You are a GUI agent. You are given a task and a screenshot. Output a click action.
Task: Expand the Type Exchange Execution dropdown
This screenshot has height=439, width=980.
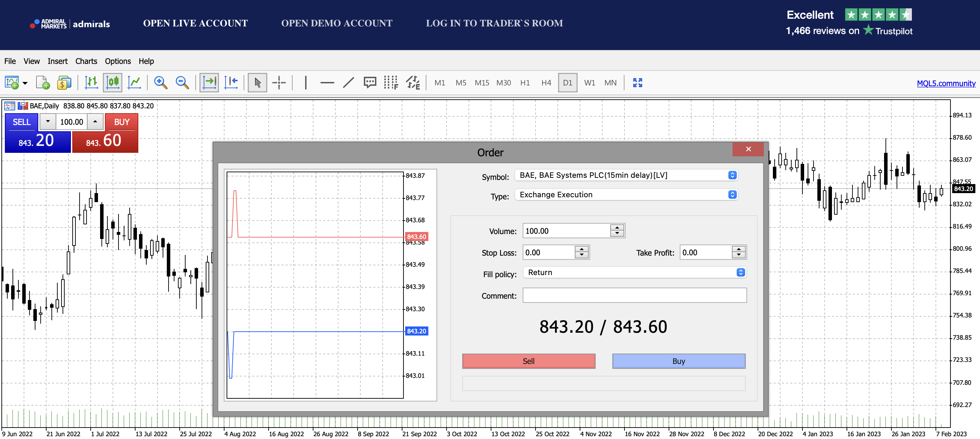pos(626,194)
